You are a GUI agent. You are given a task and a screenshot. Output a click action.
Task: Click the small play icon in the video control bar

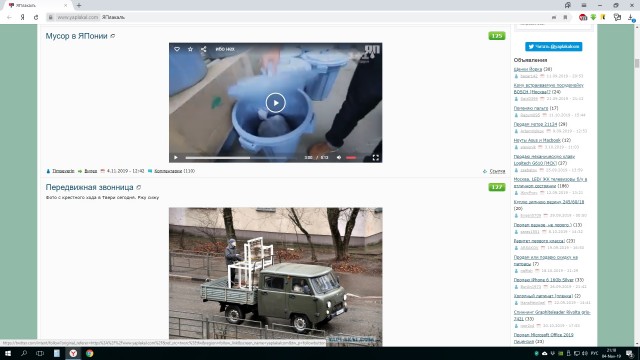(176, 158)
